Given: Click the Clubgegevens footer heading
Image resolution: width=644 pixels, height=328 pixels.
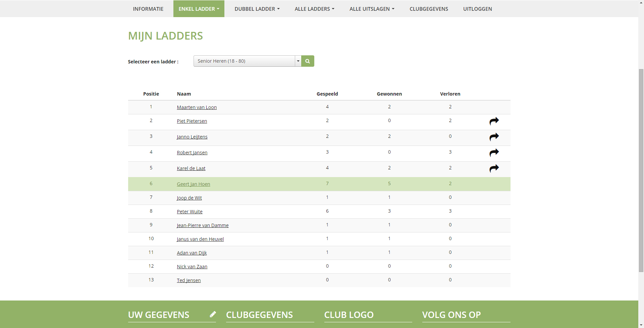Looking at the screenshot, I should pos(259,315).
